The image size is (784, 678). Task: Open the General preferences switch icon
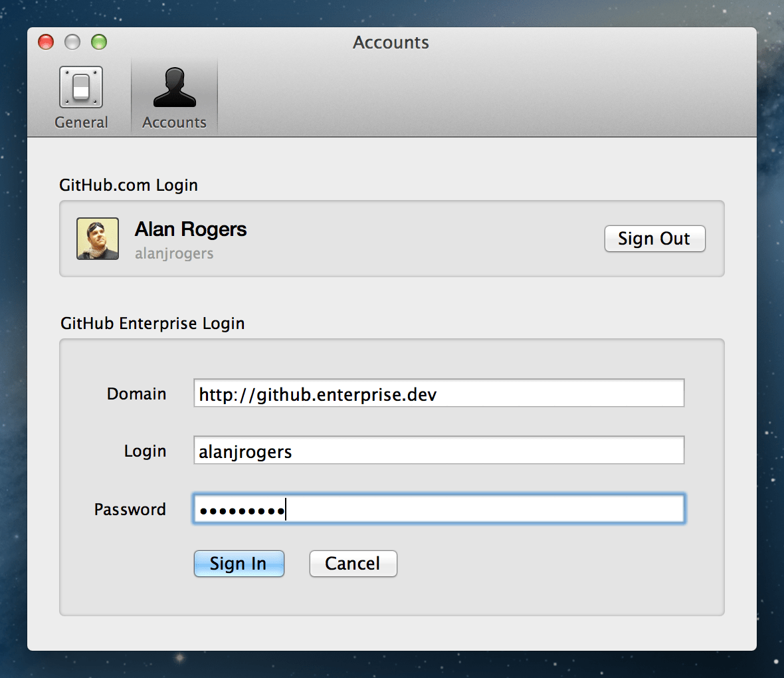click(x=81, y=87)
